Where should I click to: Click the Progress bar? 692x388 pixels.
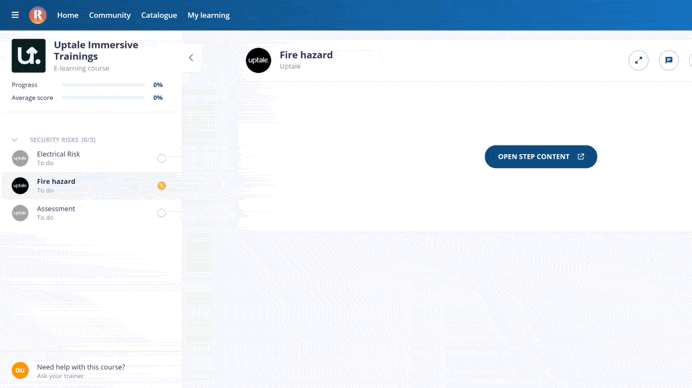103,85
